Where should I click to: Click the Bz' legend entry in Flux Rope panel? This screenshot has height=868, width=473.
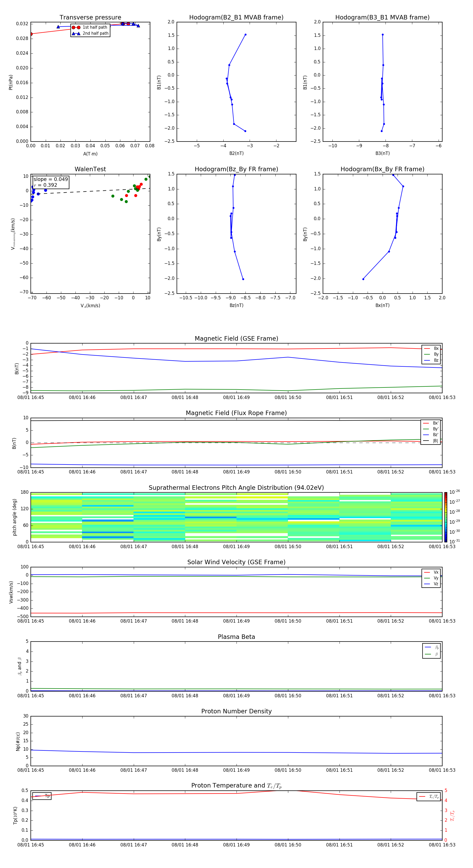pyautogui.click(x=431, y=435)
